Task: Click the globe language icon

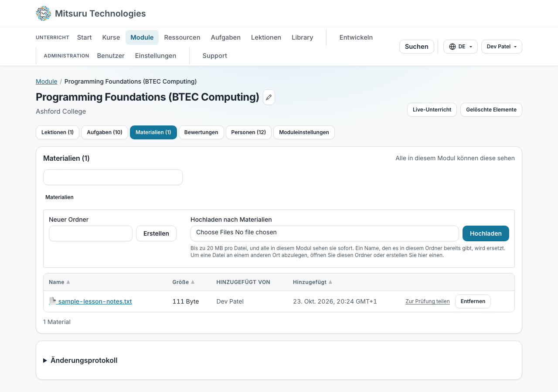Action: (x=453, y=47)
